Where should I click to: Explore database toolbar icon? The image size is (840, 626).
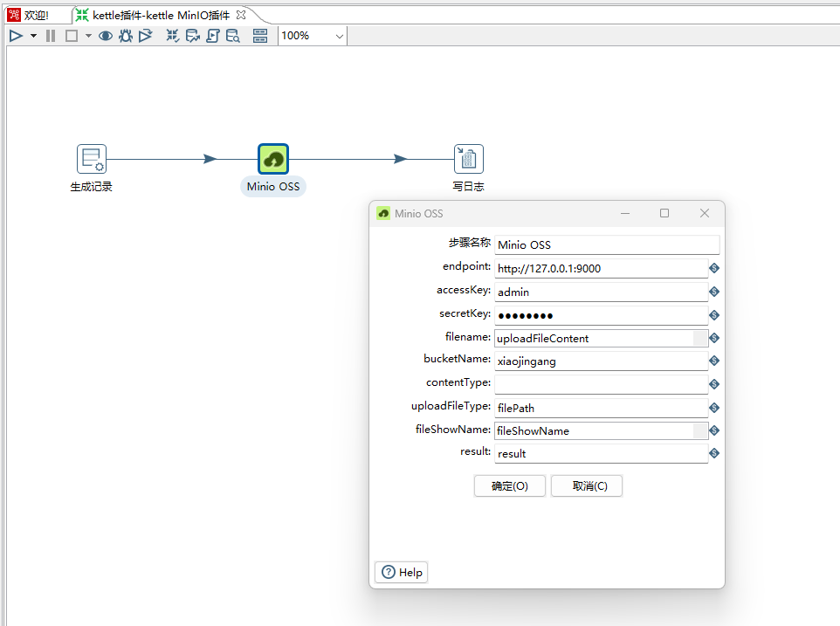point(232,36)
